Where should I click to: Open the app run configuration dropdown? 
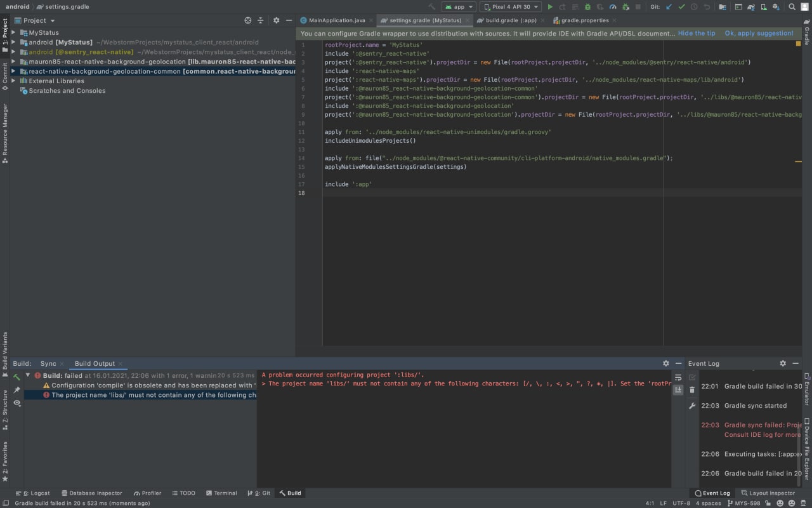(459, 7)
